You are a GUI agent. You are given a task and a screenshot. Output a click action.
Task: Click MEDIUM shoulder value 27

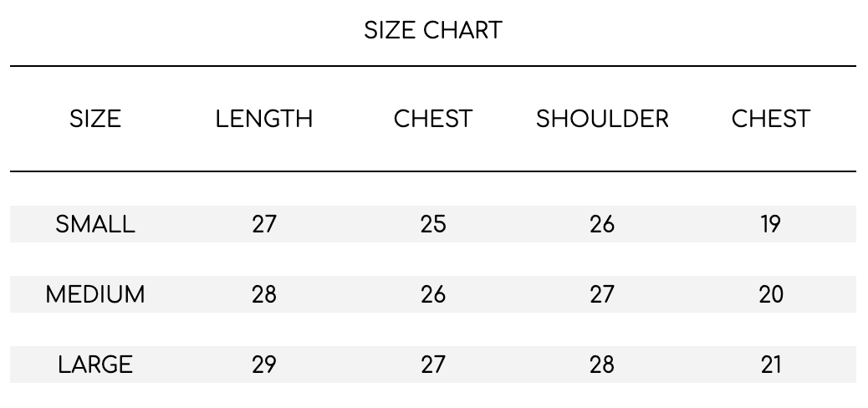[x=602, y=294]
